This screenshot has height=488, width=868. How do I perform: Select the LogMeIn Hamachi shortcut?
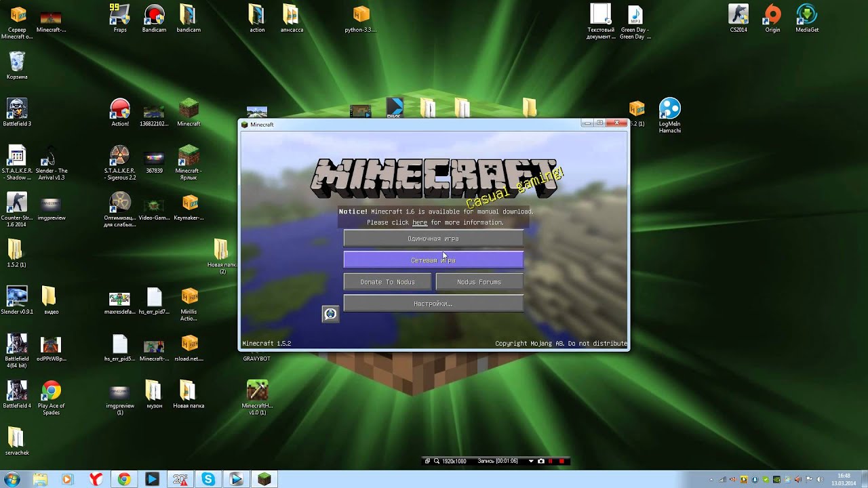(x=669, y=116)
